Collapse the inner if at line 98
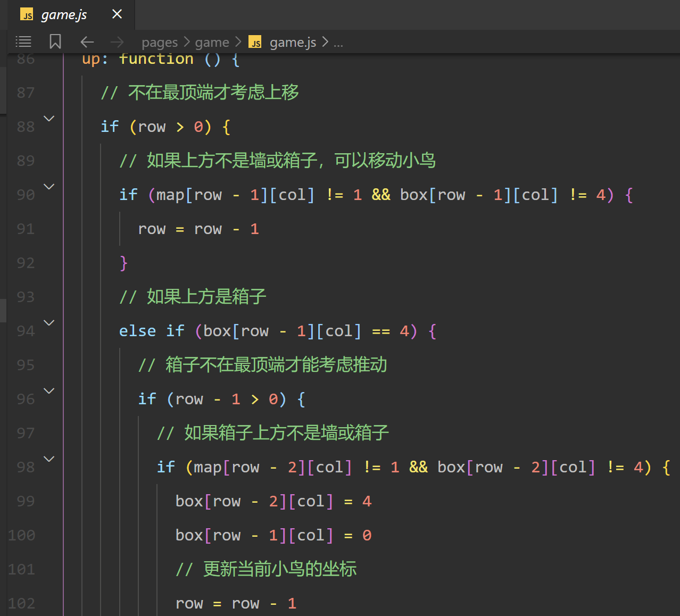The image size is (680, 616). 48,459
